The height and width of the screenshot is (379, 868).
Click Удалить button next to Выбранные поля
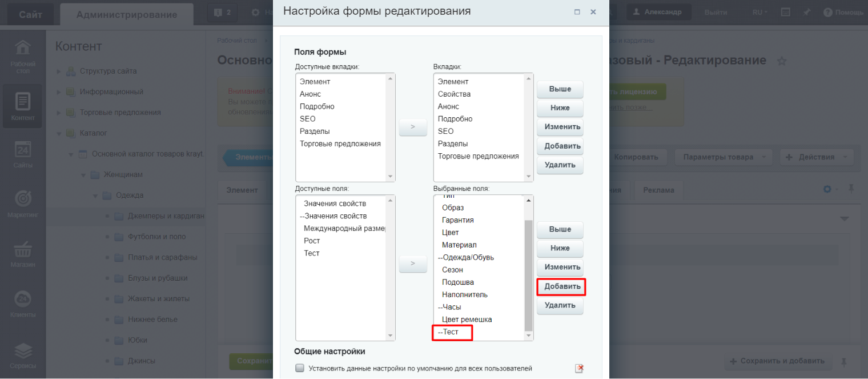[x=560, y=305]
